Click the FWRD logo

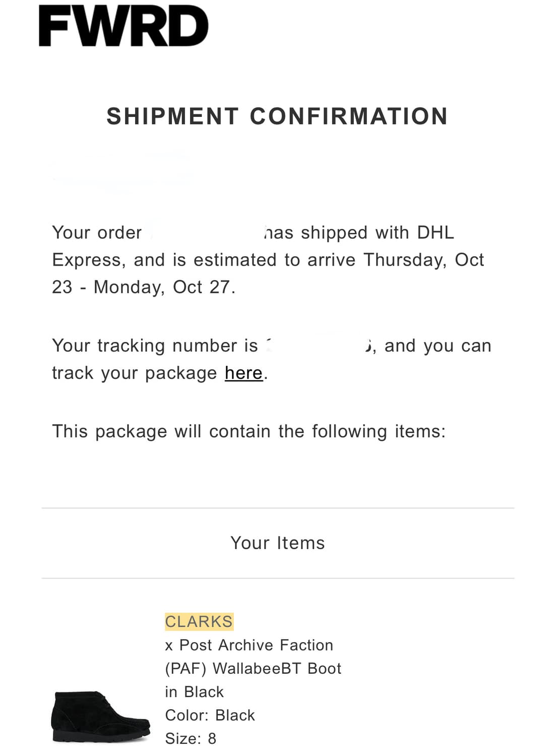coord(123,26)
